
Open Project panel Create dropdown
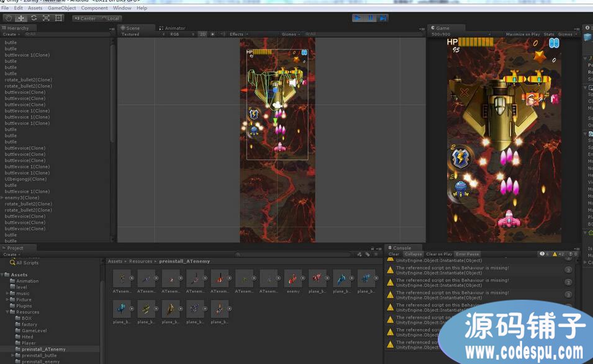(11, 254)
